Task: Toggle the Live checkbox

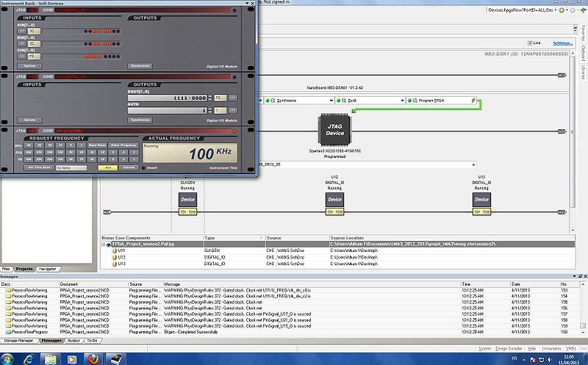Action: point(528,43)
